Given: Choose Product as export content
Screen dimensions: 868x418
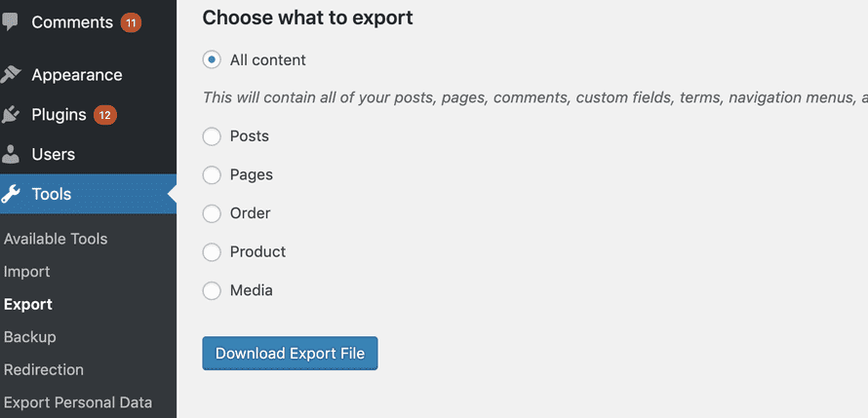Looking at the screenshot, I should tap(212, 252).
